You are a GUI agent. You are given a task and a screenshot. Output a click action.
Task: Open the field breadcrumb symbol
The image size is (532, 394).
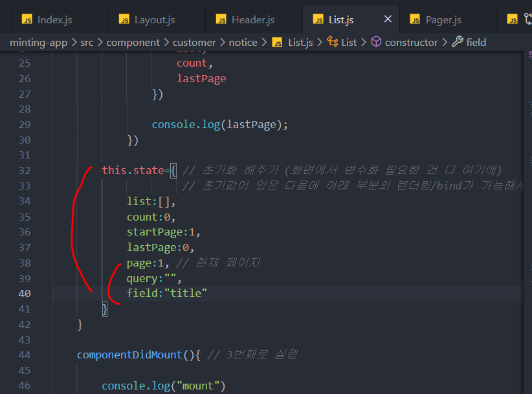click(x=476, y=43)
